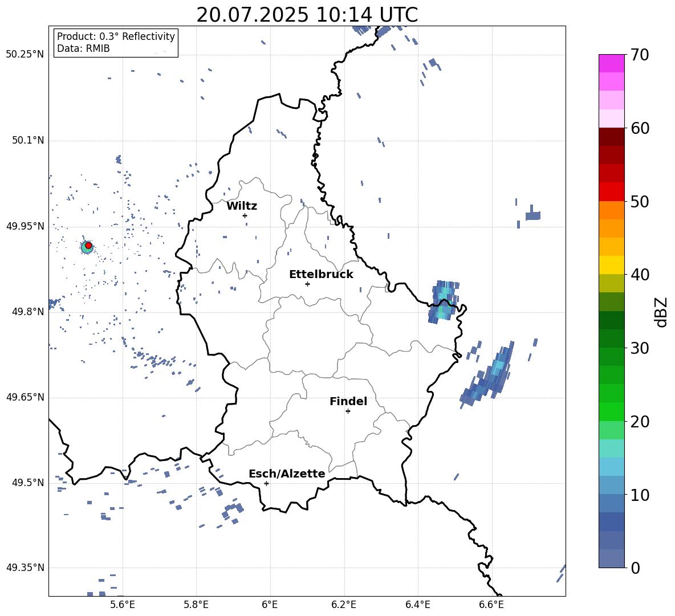Click the 49.8°N latitude label
675x616 pixels.
pyautogui.click(x=27, y=312)
